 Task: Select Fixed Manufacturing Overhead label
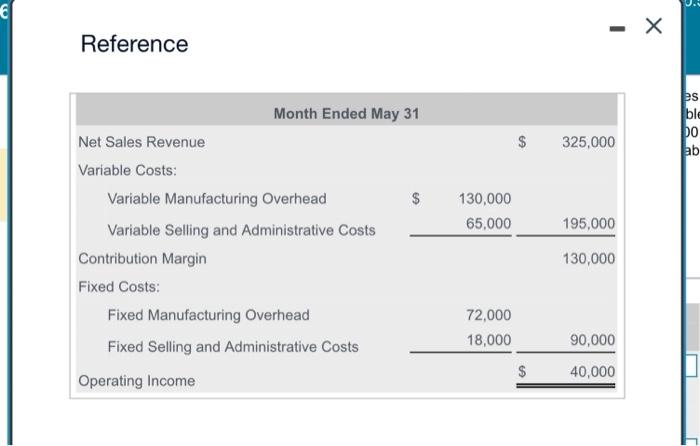[208, 315]
